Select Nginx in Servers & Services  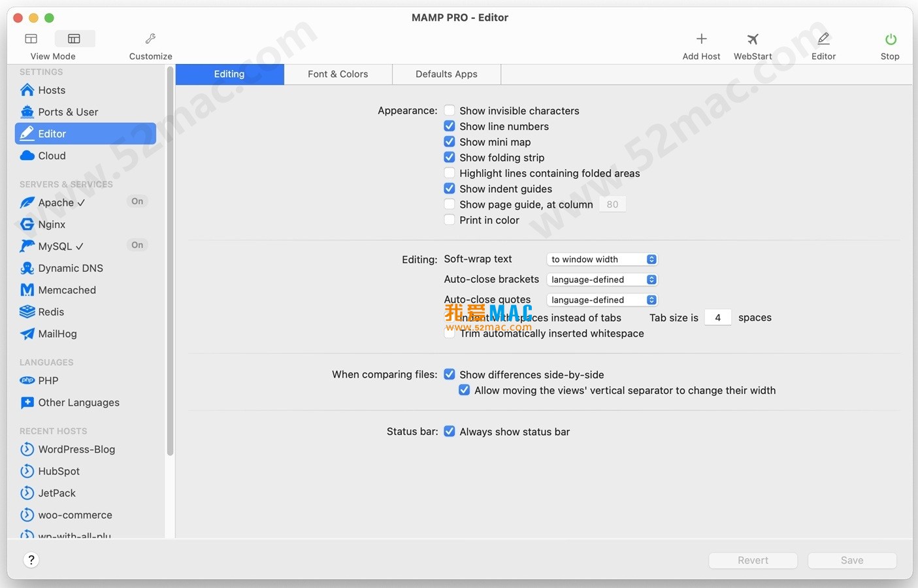86,224
